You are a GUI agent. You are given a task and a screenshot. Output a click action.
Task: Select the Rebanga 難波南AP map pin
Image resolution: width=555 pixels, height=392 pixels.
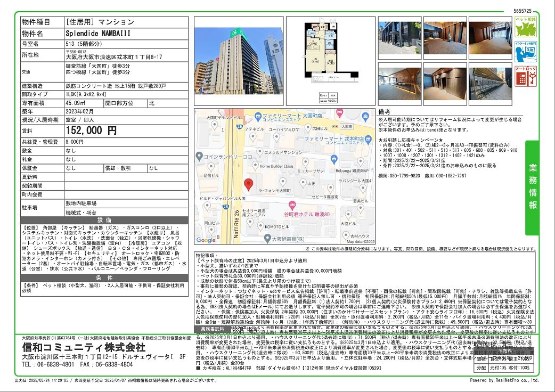[x=361, y=162]
